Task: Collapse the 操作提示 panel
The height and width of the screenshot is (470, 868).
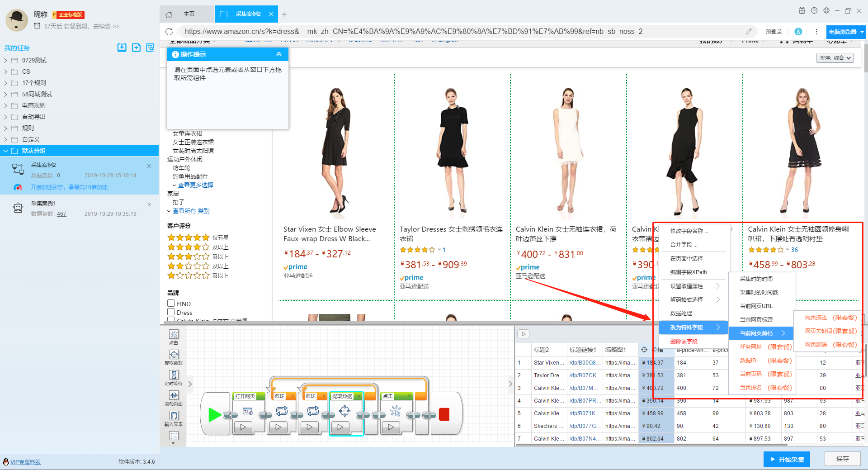Action: tap(279, 54)
